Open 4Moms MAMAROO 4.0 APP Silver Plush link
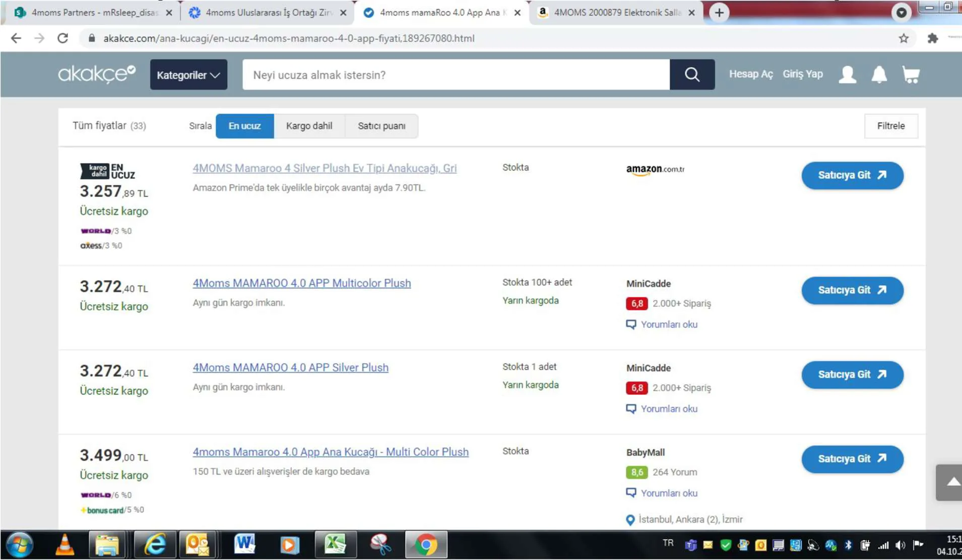The image size is (962, 560). point(290,368)
